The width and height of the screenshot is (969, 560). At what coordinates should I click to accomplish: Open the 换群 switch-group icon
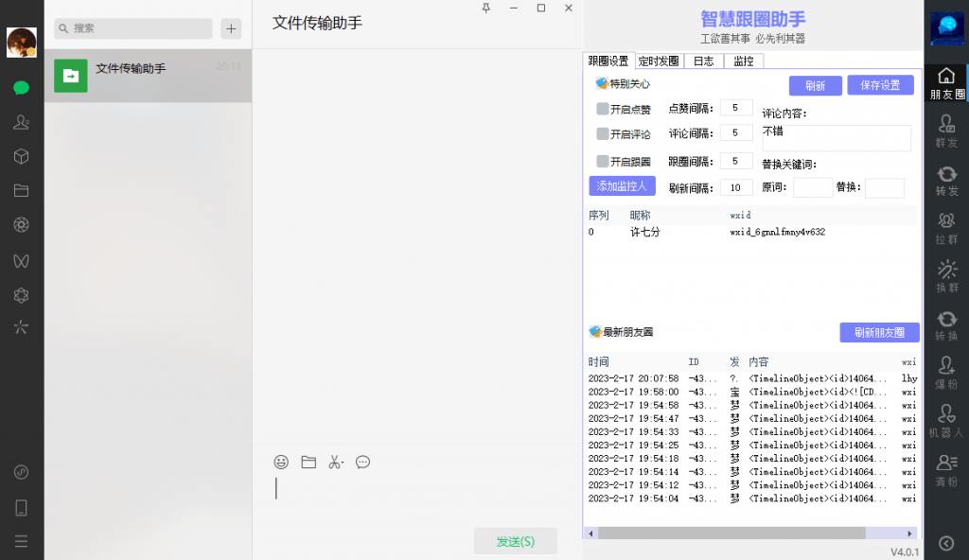tap(946, 277)
